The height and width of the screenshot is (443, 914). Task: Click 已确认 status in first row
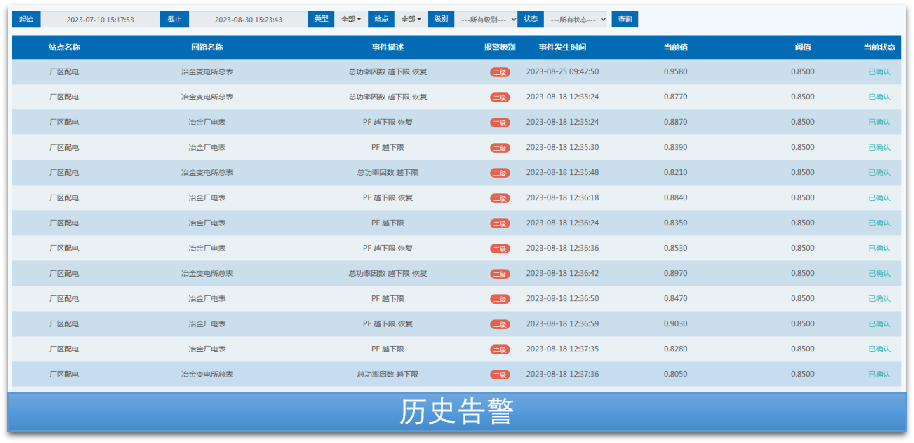pyautogui.click(x=879, y=72)
